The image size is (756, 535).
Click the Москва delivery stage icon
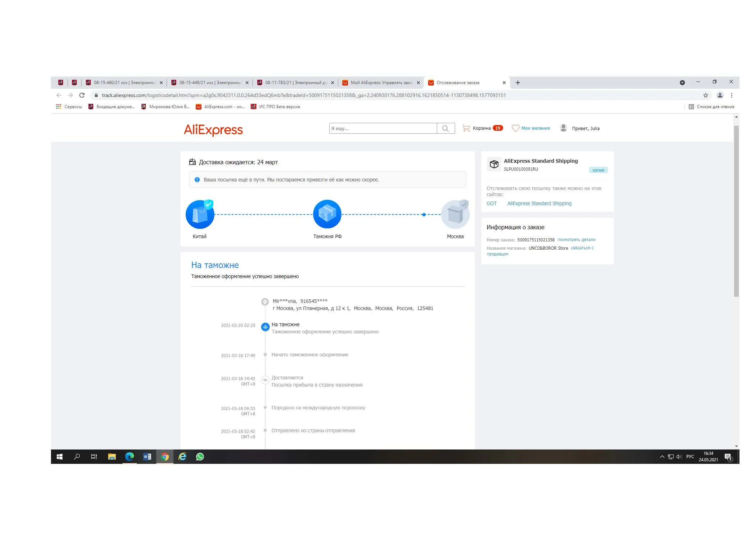click(455, 215)
